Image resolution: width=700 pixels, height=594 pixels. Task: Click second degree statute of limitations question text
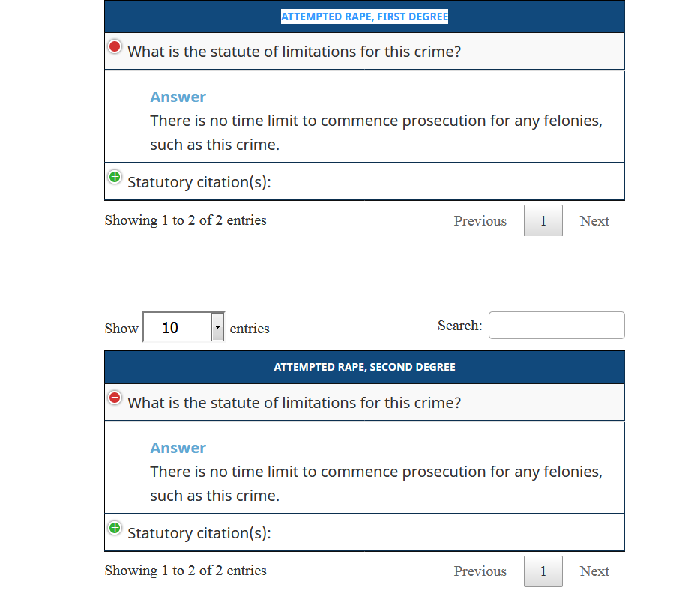click(295, 403)
